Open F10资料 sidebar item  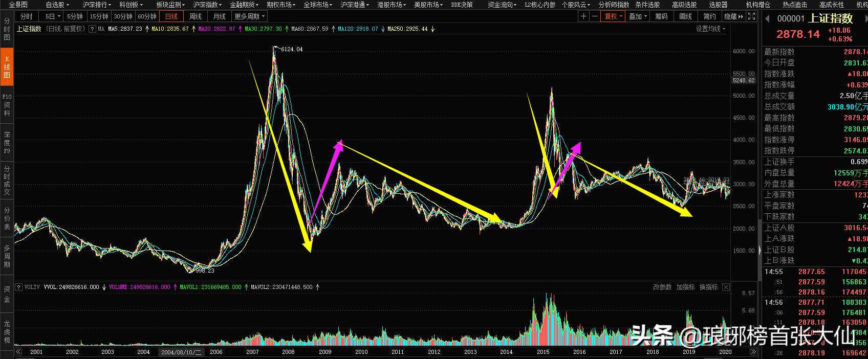pyautogui.click(x=7, y=105)
